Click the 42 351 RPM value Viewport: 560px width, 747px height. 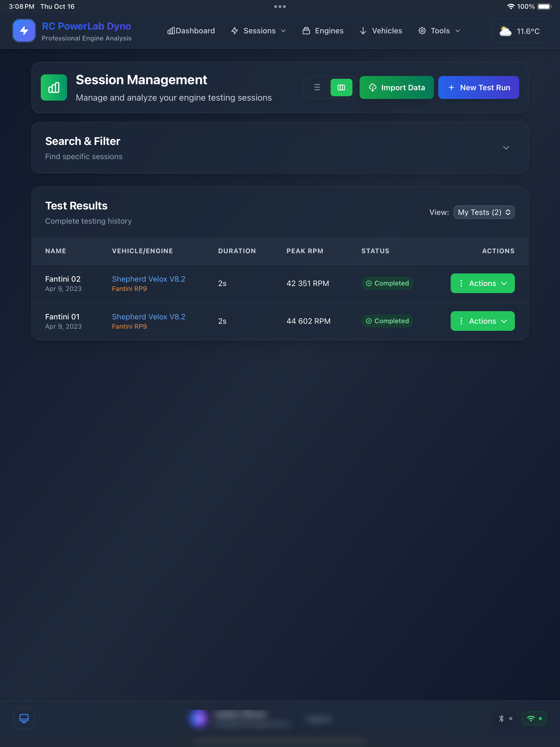pyautogui.click(x=308, y=283)
